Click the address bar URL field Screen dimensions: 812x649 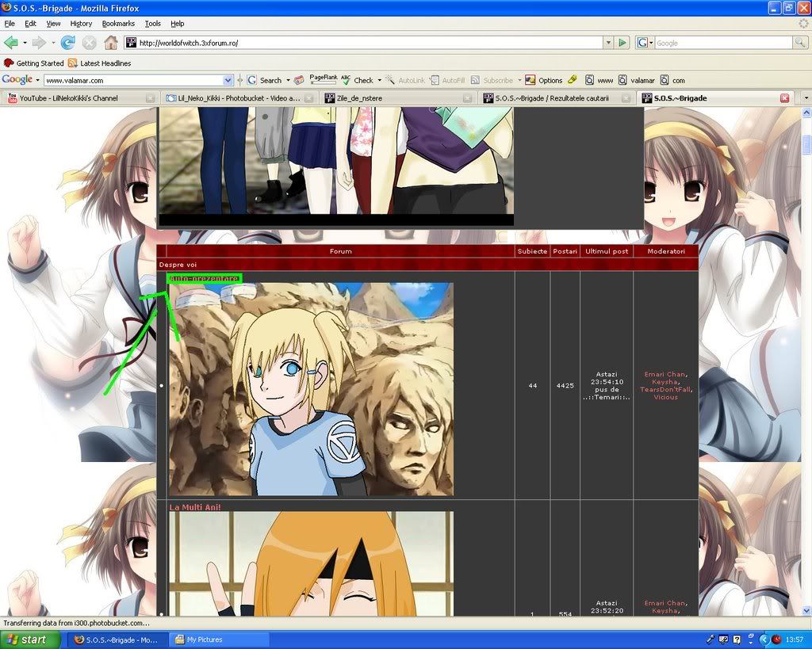coord(370,43)
